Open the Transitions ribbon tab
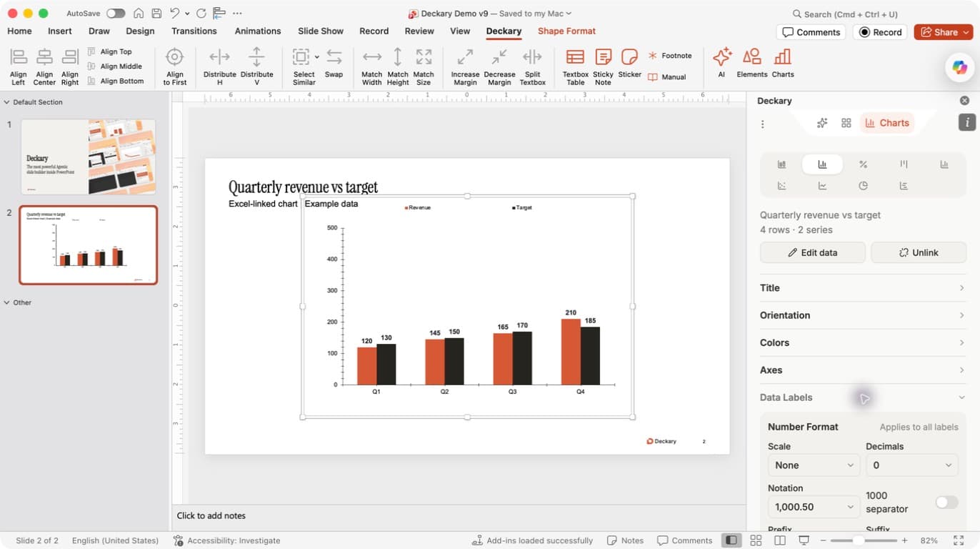 click(x=194, y=31)
